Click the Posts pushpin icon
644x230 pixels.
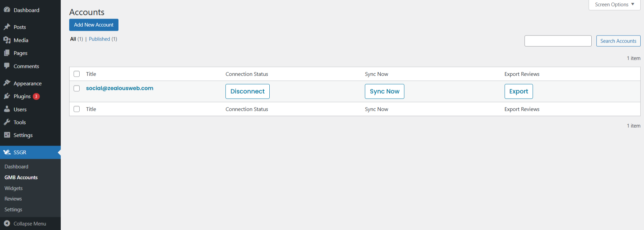coord(7,27)
